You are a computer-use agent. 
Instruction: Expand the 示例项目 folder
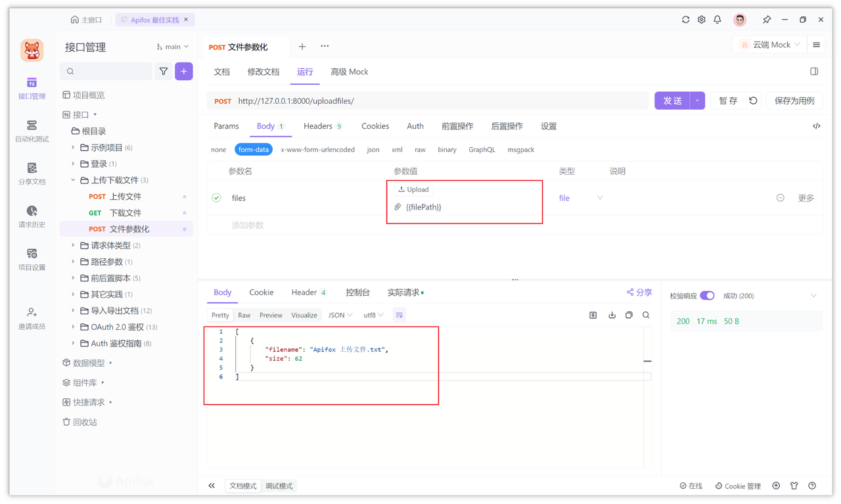pos(73,148)
